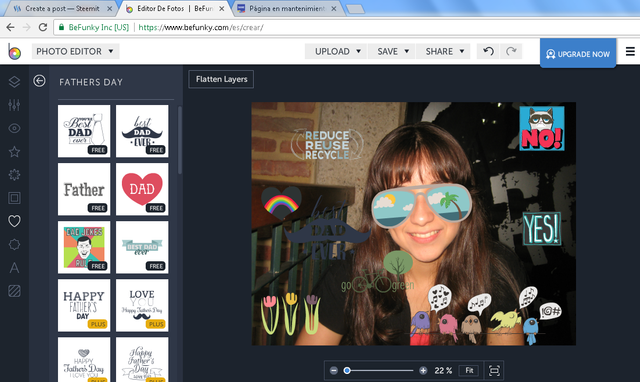Screen dimensions: 640x382
Task: Add the Best Dad Ever ribbon graphic
Action: pyautogui.click(x=142, y=247)
